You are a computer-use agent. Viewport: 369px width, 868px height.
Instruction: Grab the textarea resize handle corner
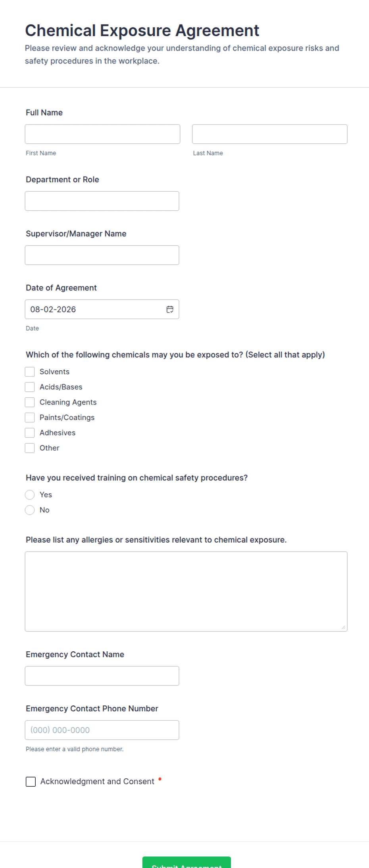click(343, 627)
